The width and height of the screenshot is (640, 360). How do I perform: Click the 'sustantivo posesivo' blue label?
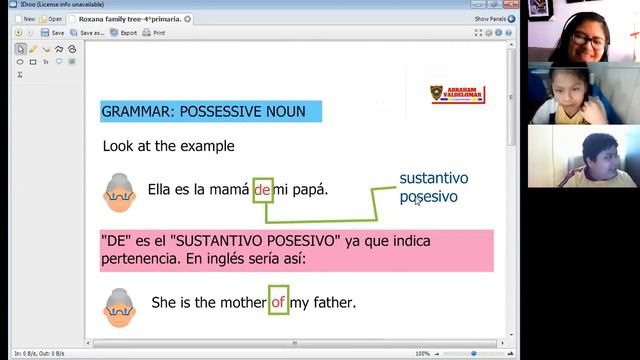(433, 187)
